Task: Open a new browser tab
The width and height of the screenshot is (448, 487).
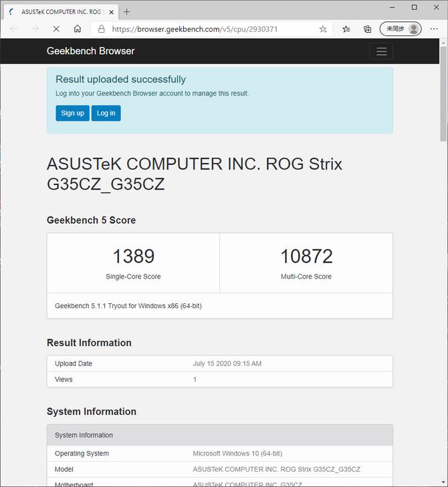Action: tap(127, 11)
